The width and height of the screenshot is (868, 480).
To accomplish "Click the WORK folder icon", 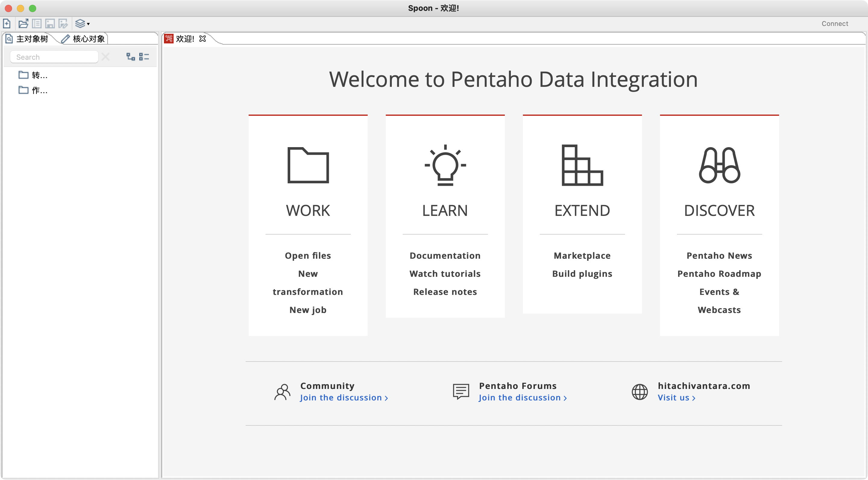I will click(308, 165).
